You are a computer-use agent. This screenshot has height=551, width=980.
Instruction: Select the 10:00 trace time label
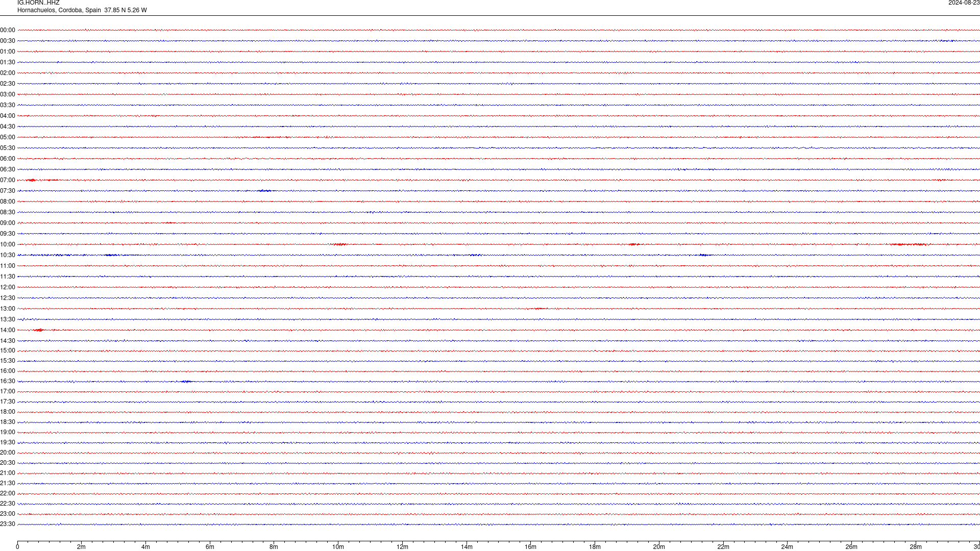point(8,244)
